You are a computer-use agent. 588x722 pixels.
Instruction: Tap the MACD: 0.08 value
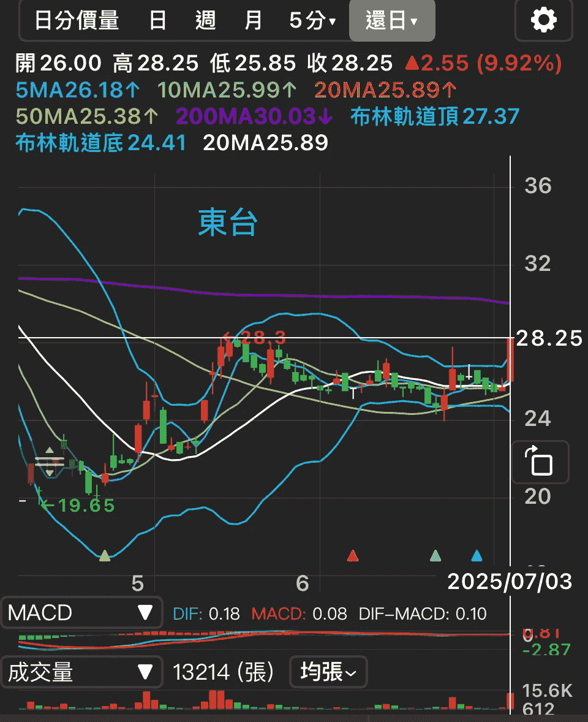point(299,614)
